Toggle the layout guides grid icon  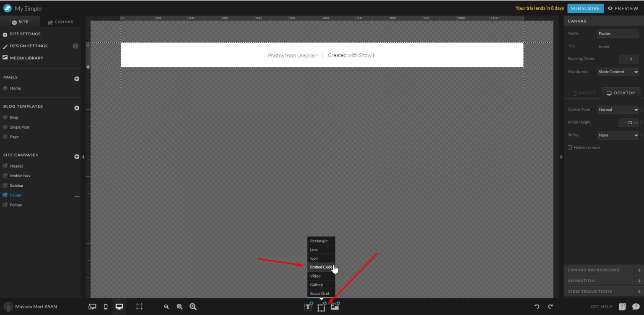click(x=139, y=307)
